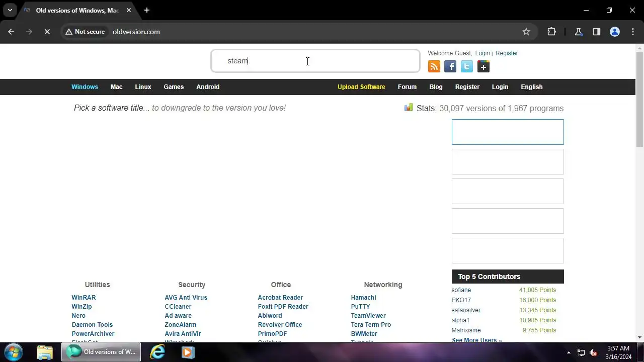Select the Games category tab
The image size is (644, 362).
[174, 87]
